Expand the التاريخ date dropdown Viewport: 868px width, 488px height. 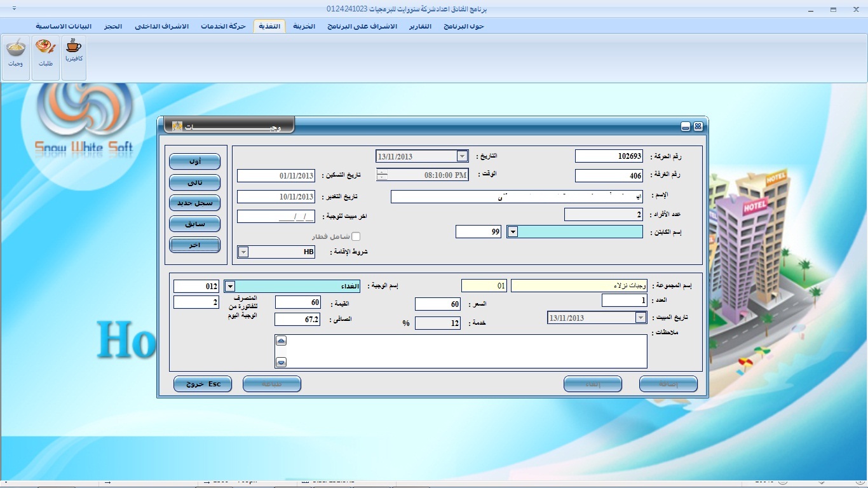click(462, 156)
